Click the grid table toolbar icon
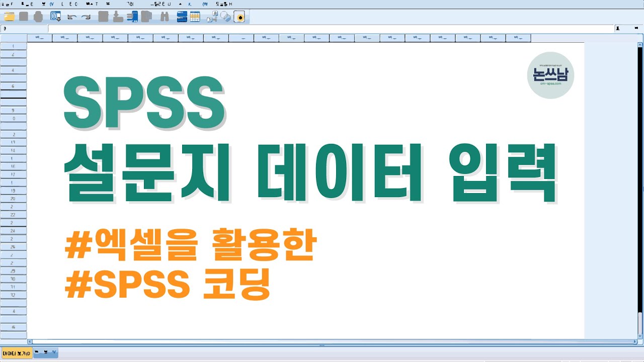This screenshot has height=362, width=644. tap(195, 17)
